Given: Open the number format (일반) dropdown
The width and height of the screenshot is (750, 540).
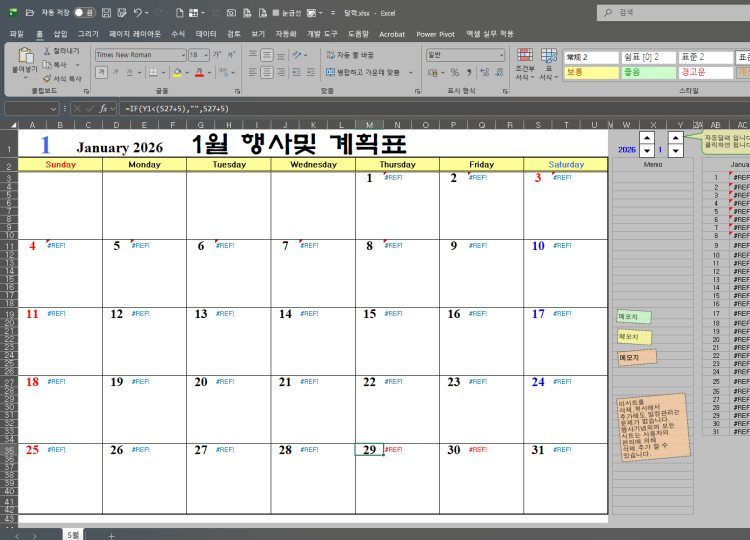Looking at the screenshot, I should click(x=501, y=55).
